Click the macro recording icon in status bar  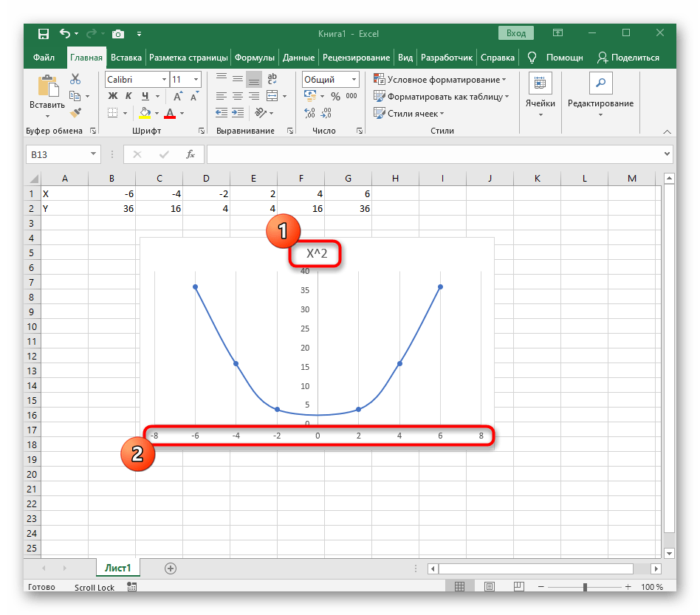click(131, 587)
